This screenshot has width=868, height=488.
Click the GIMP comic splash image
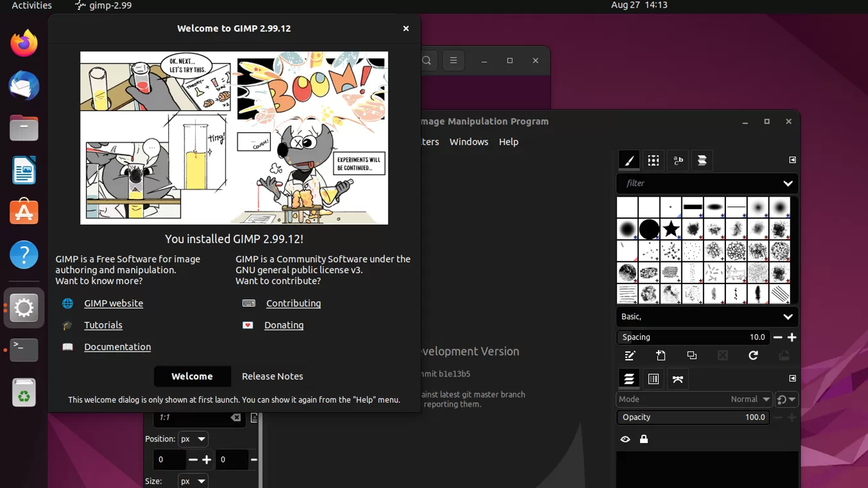pyautogui.click(x=234, y=138)
